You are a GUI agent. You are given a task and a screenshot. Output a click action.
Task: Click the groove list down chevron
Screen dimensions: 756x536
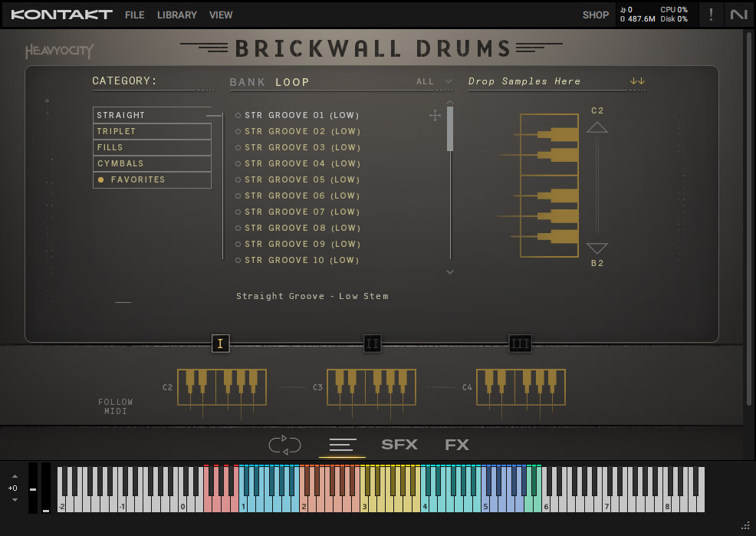click(x=450, y=272)
